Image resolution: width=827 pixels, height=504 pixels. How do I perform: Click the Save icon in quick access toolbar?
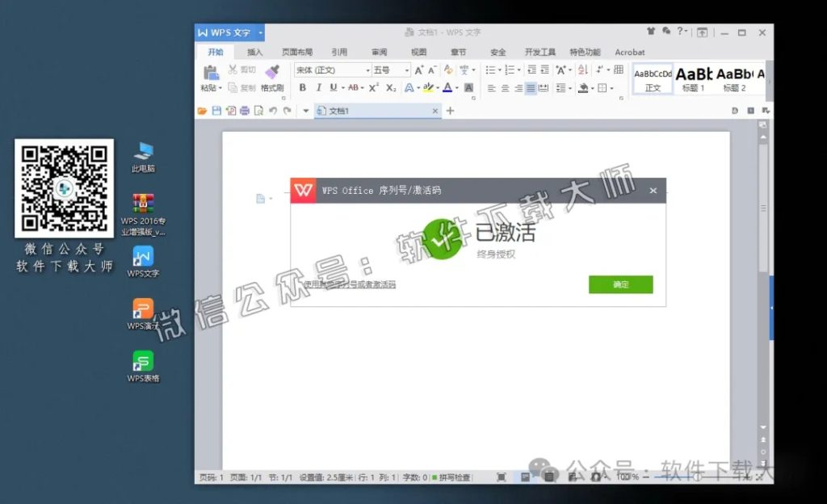tap(217, 111)
